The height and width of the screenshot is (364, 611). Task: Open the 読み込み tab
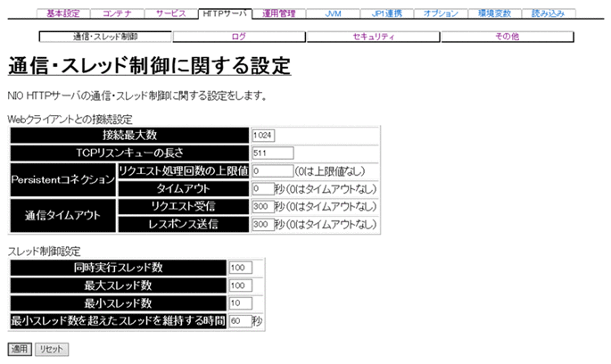[x=549, y=13]
